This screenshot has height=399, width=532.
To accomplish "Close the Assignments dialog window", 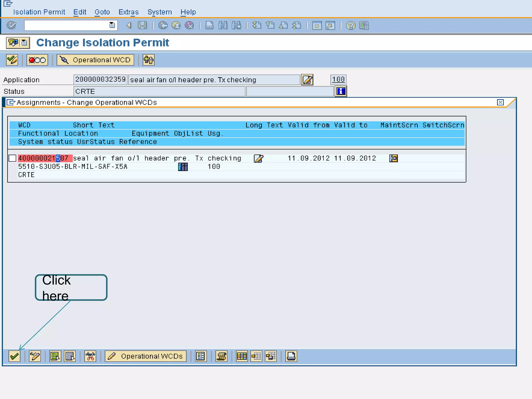I will 500,102.
